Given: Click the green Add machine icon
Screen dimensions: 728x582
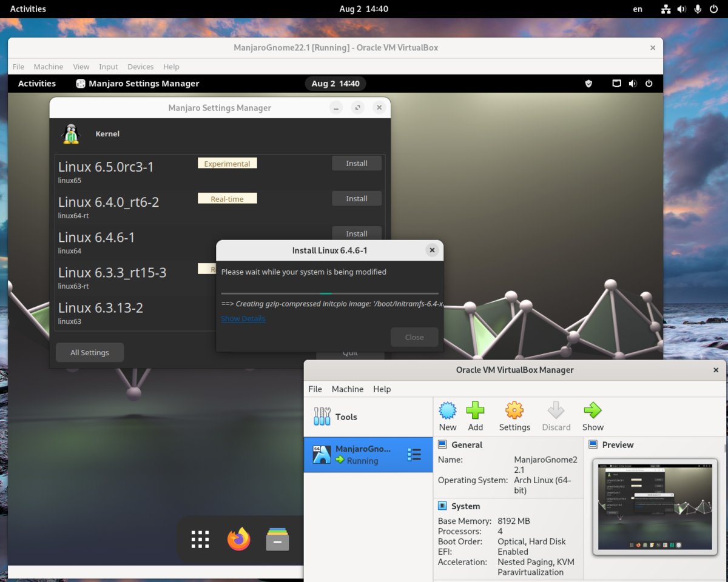Looking at the screenshot, I should tap(476, 410).
